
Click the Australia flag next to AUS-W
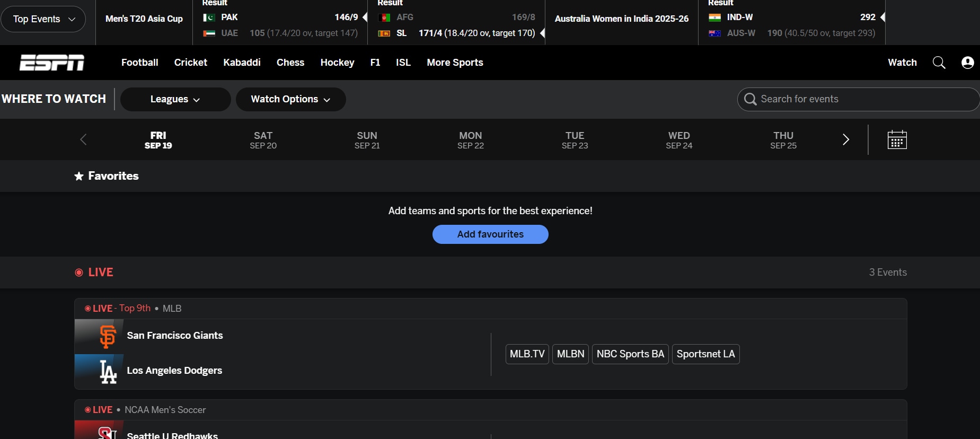pos(715,33)
